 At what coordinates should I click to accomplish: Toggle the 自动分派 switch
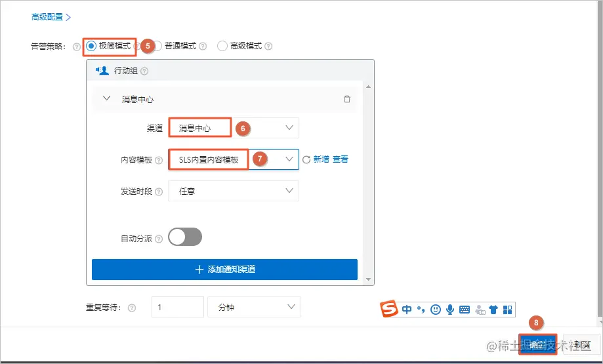tap(185, 237)
